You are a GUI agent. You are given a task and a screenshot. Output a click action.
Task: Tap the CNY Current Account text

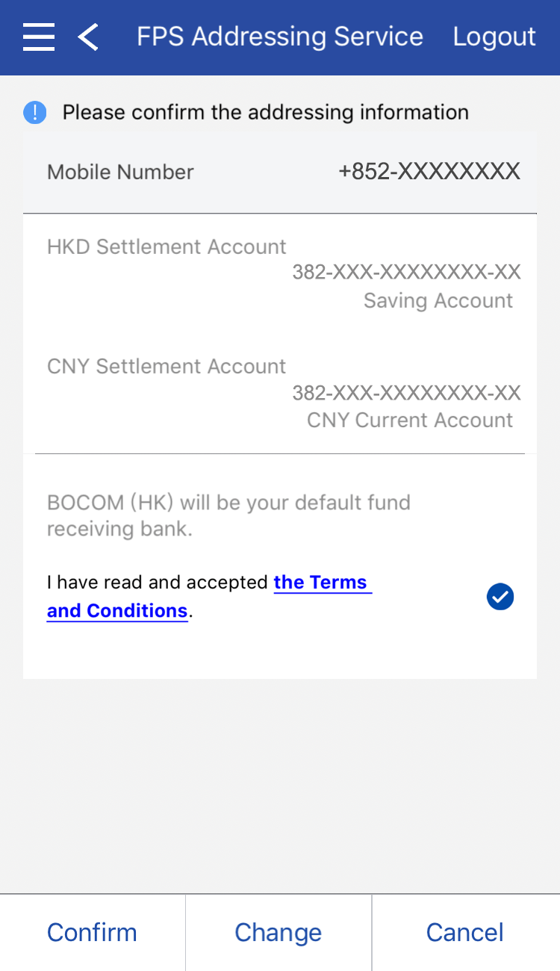pos(410,421)
